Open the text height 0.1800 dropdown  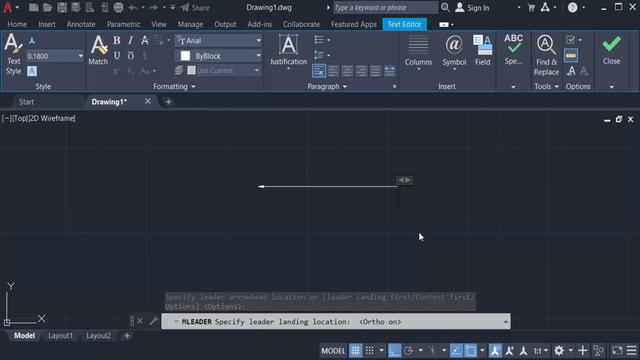point(80,56)
